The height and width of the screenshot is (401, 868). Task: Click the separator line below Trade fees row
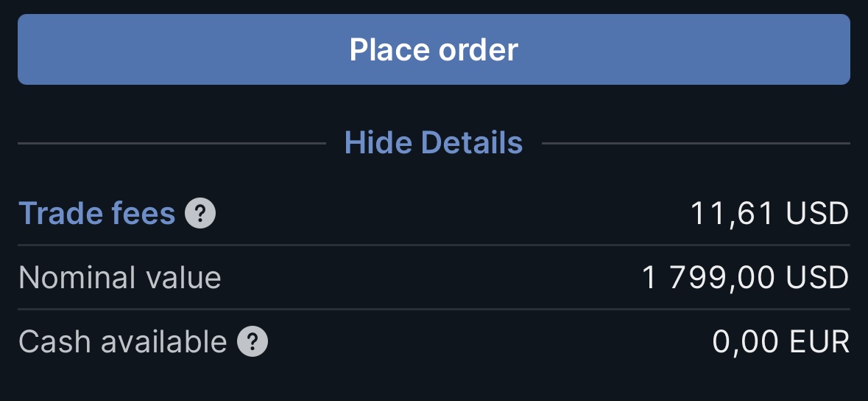434,245
